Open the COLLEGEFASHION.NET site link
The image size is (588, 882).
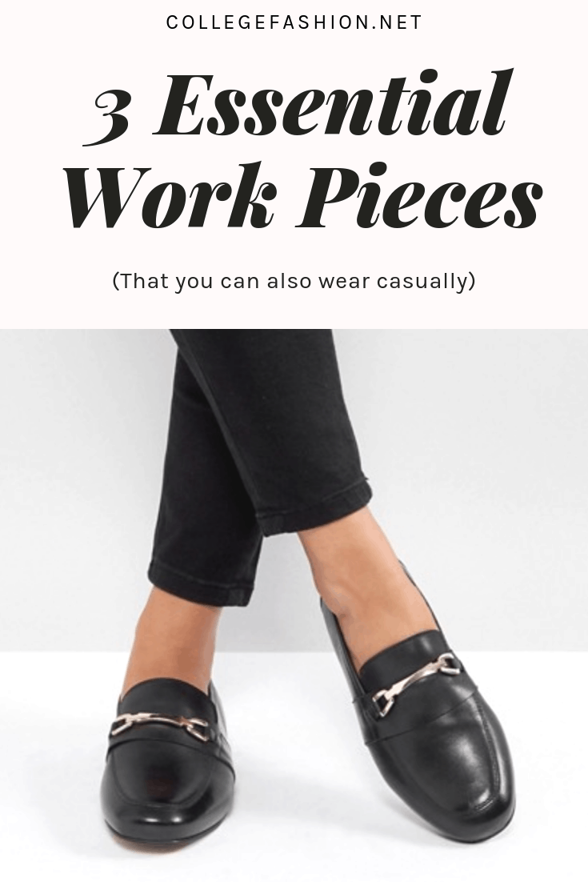[294, 23]
